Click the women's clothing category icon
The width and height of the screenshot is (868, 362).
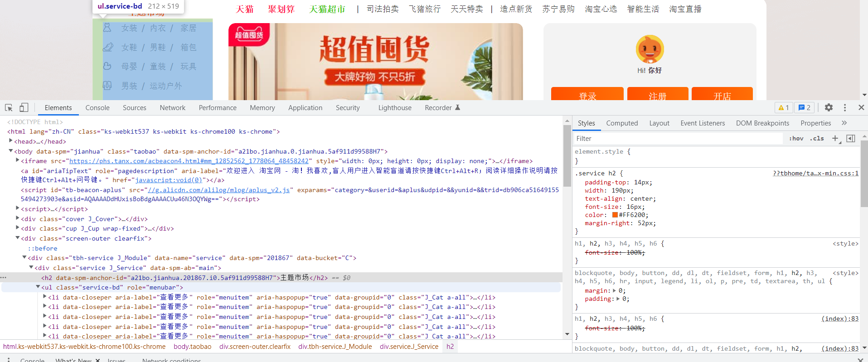(x=107, y=28)
